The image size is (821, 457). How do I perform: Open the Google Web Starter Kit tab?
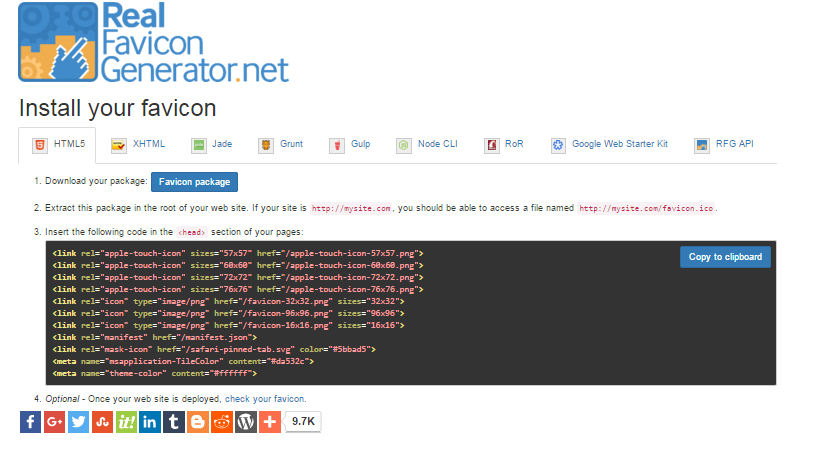[609, 144]
